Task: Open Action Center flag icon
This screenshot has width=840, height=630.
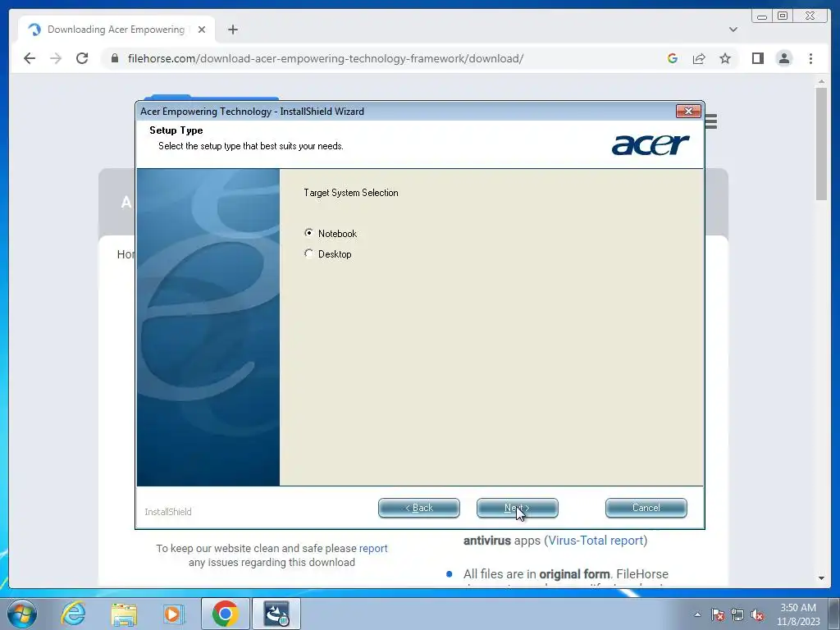Action: (x=718, y=615)
